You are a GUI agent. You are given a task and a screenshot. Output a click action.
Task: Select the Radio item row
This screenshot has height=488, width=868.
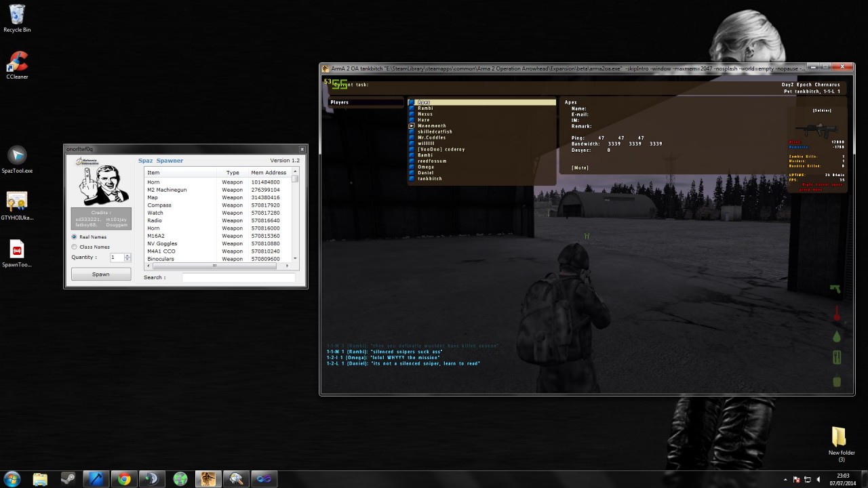point(218,220)
